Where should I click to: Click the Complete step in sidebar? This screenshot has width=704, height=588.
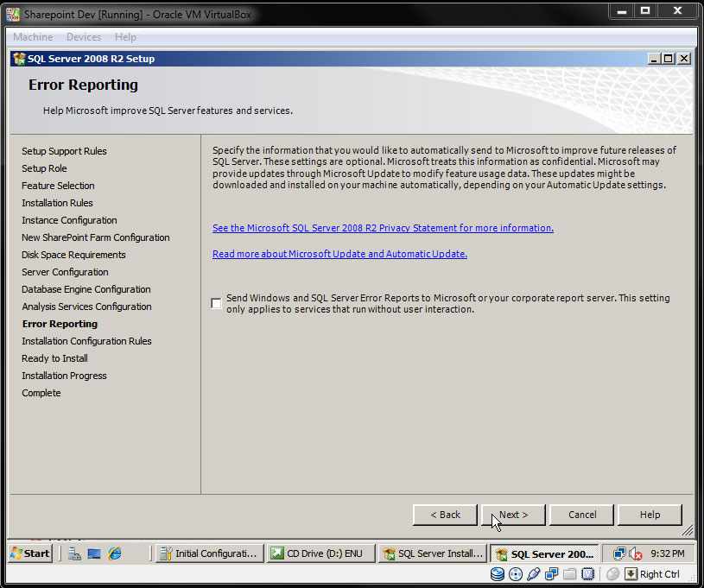click(41, 393)
